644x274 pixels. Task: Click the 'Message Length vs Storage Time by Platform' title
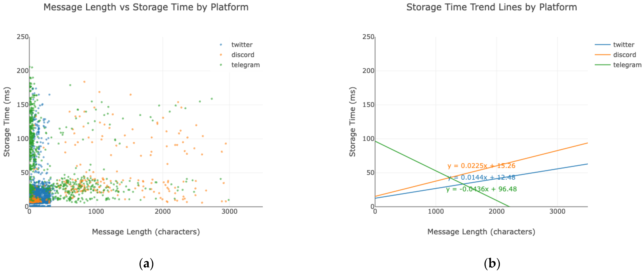tap(146, 7)
